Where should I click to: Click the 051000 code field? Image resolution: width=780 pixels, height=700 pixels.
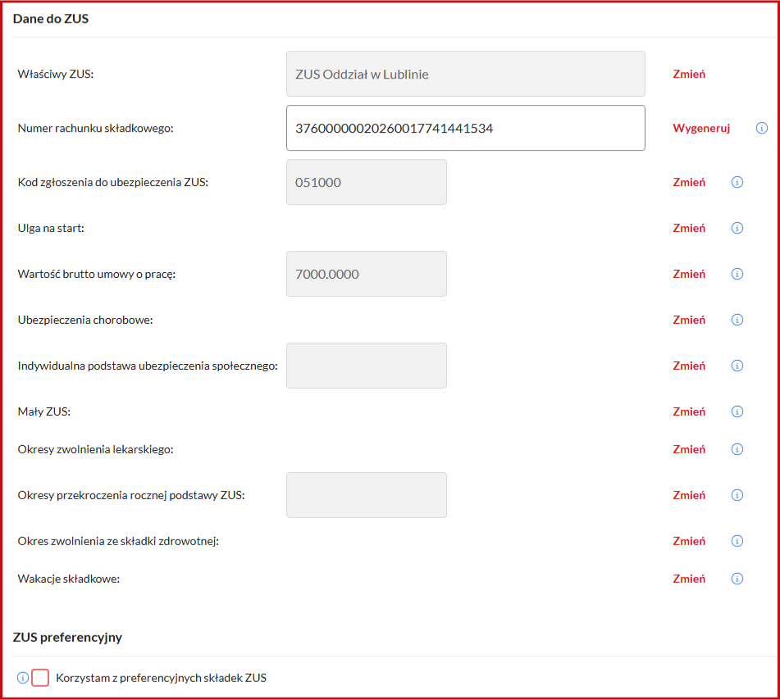[367, 182]
